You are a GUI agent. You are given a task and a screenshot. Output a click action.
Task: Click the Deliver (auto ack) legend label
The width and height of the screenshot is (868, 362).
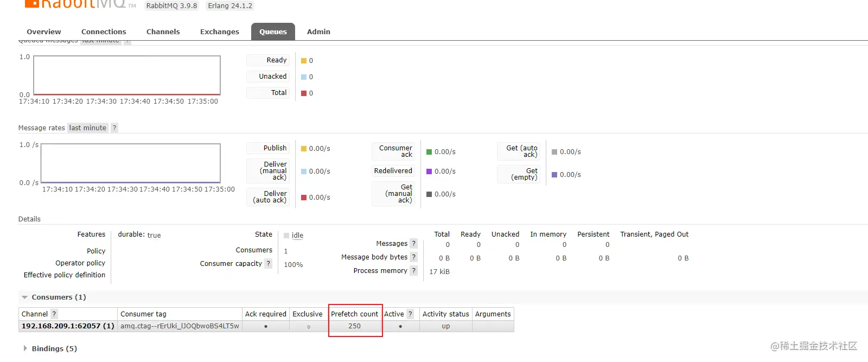[x=268, y=197]
